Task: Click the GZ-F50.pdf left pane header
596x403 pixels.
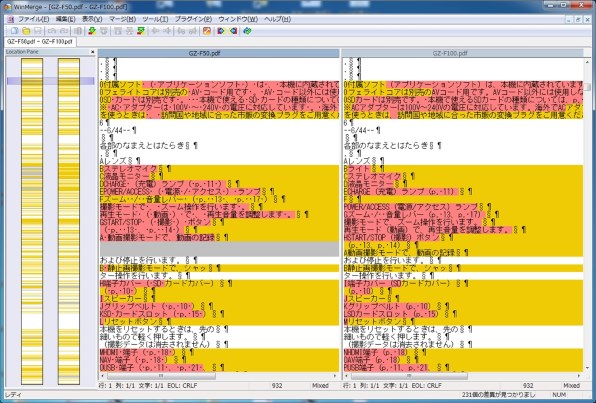Action: point(219,53)
